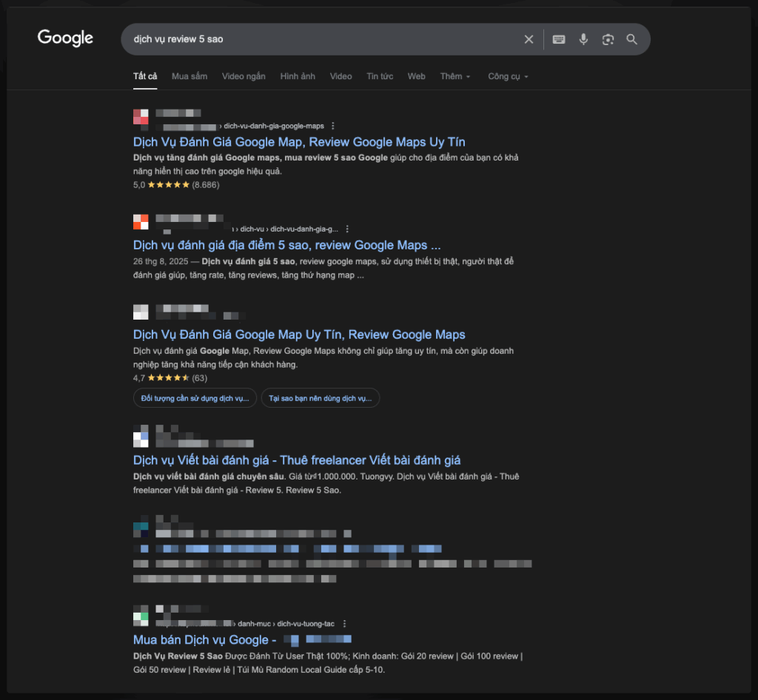
Task: Switch to the Tin tức tab
Action: (380, 76)
